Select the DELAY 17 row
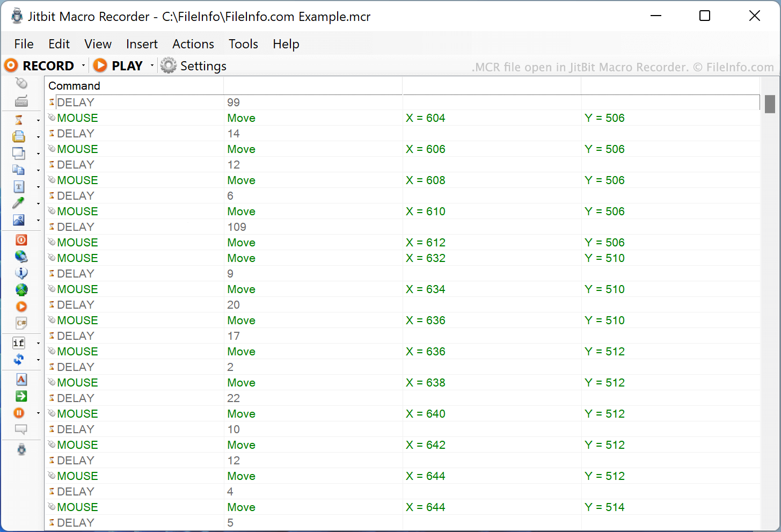Viewport: 781px width, 532px height. tap(403, 336)
